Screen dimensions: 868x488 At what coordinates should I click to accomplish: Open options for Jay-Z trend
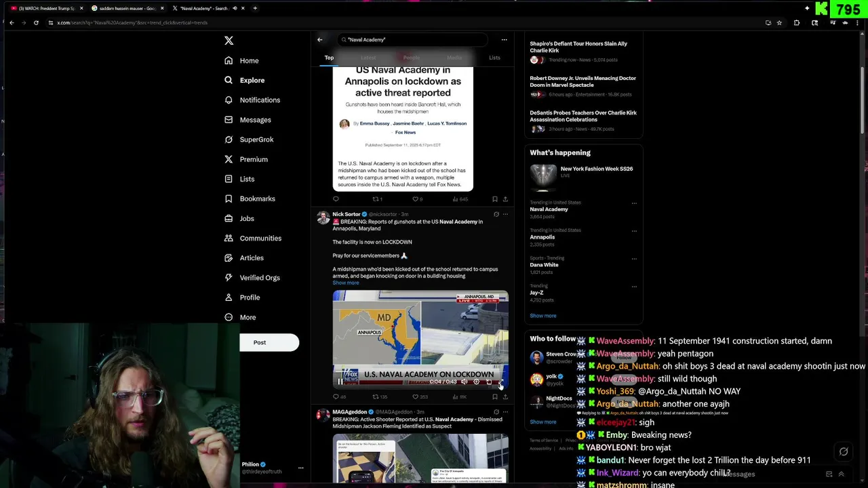[x=634, y=286]
